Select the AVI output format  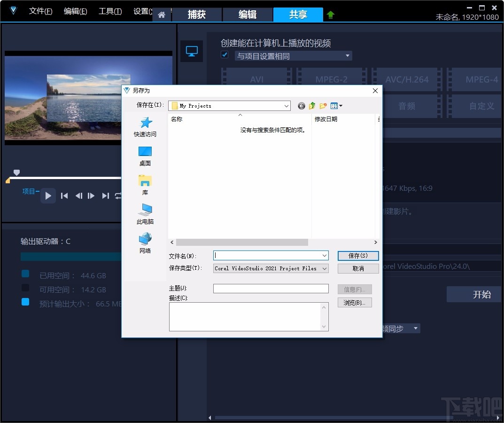click(256, 80)
